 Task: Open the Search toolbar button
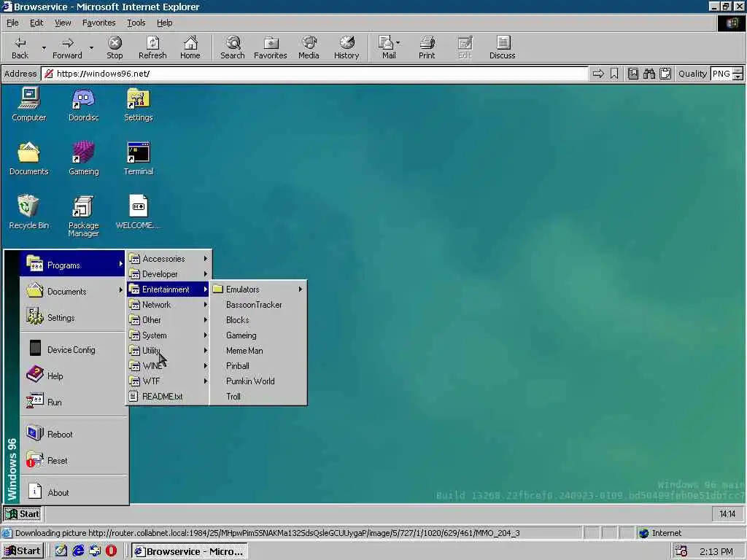(233, 47)
